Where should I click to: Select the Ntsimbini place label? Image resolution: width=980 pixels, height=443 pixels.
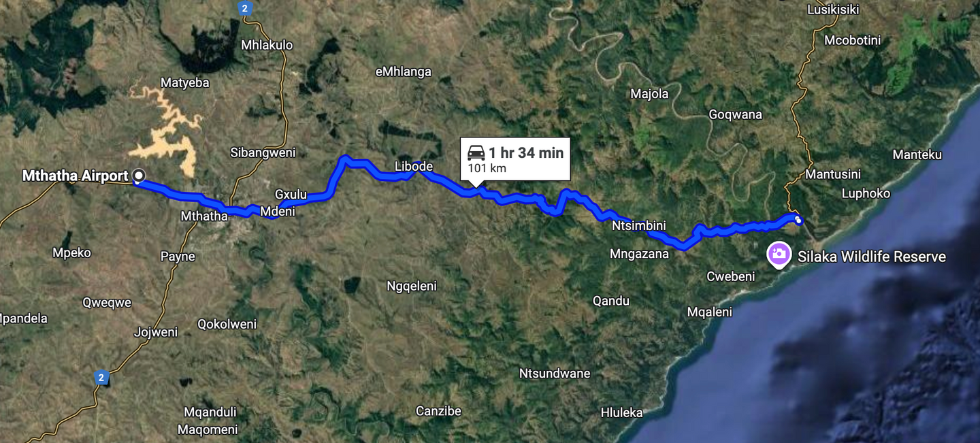tap(638, 226)
